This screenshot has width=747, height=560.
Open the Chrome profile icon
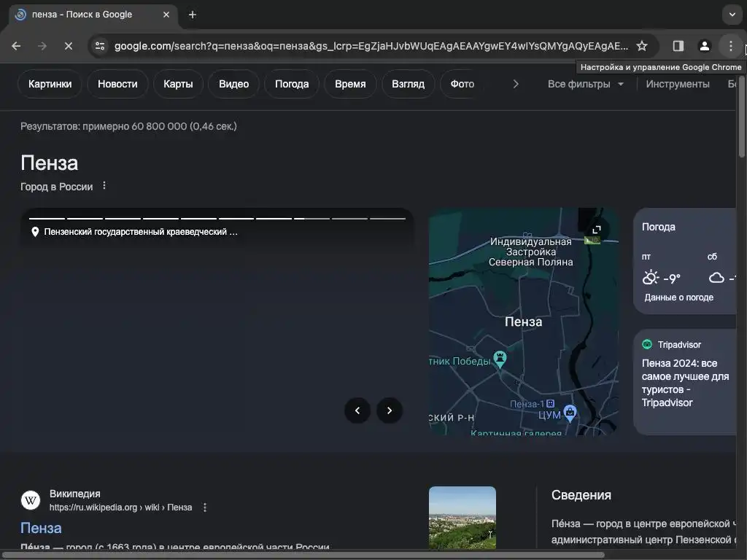[x=704, y=46]
